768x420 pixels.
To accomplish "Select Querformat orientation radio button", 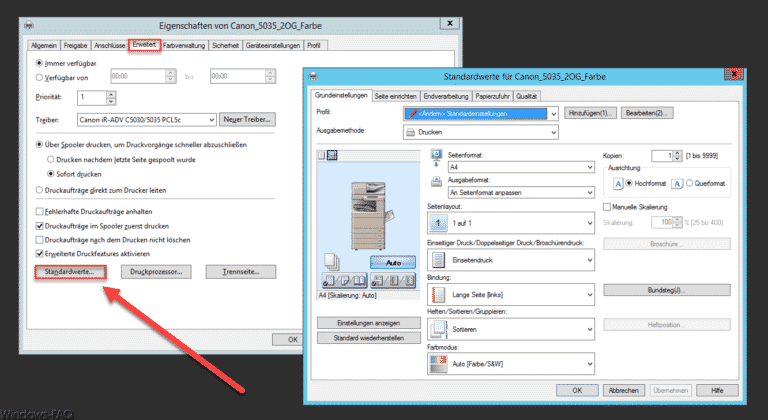I will click(x=689, y=183).
